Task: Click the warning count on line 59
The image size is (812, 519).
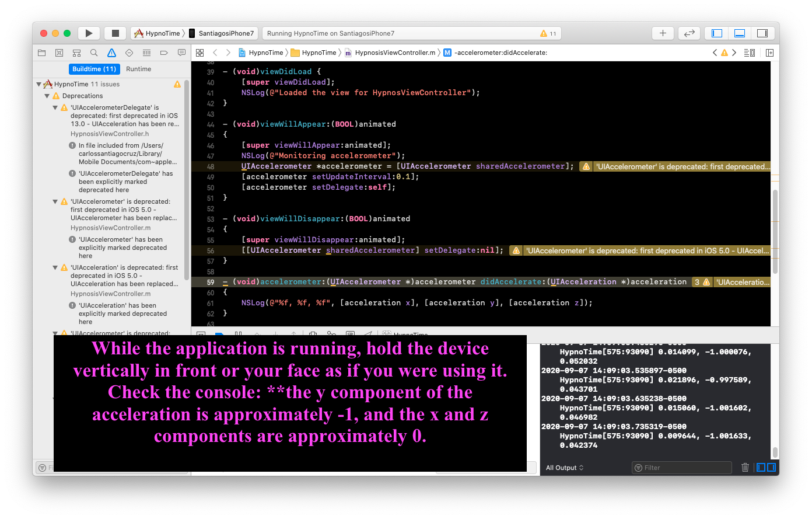Action: 702,282
